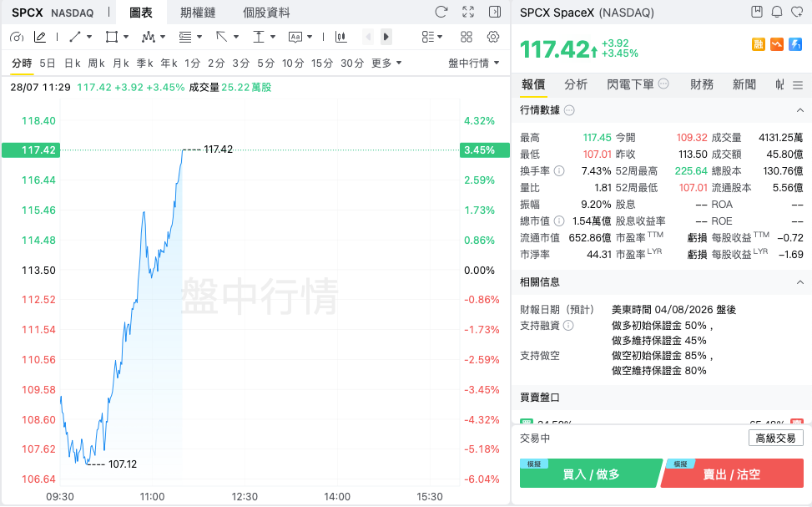The image size is (812, 507).
Task: Select the 15分 timeframe
Action: (x=321, y=63)
